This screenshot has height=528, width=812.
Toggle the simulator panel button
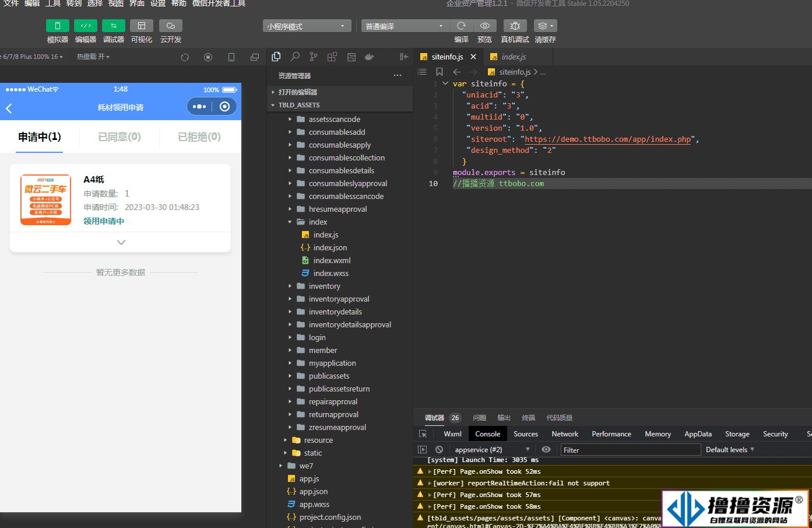coord(57,26)
